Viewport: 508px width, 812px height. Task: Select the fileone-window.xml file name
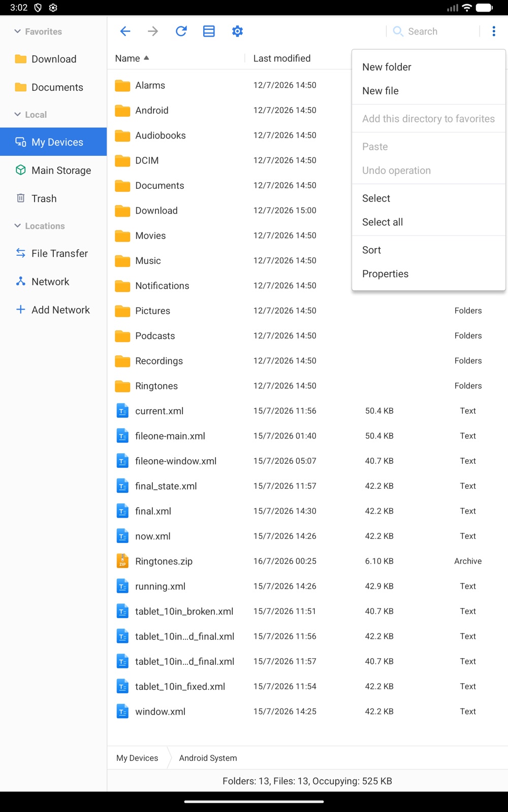pos(176,461)
